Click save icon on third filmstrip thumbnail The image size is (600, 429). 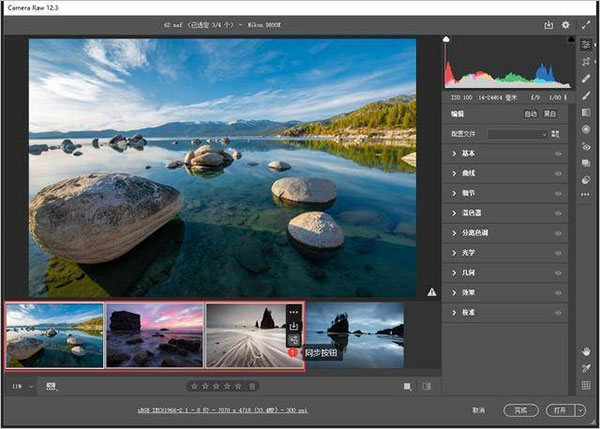point(293,326)
